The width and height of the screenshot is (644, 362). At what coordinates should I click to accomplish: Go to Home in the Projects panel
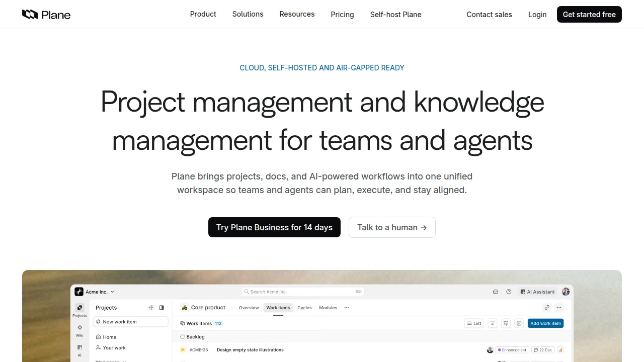pos(106,337)
